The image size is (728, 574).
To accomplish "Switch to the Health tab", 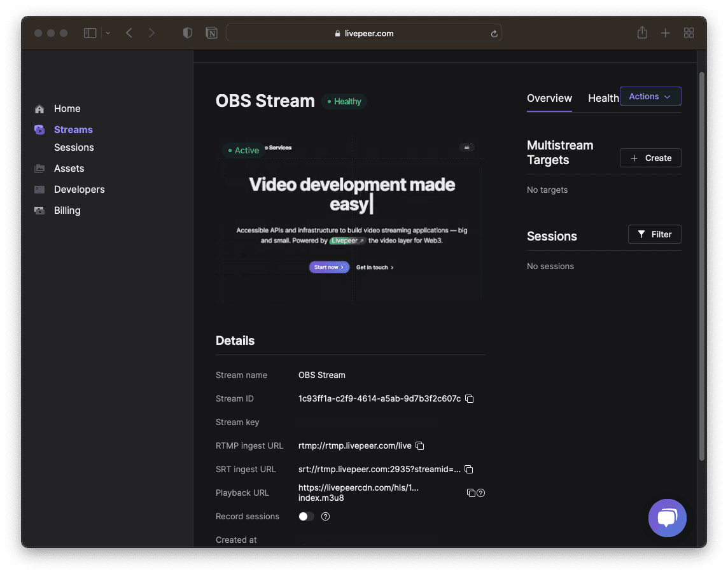I will [603, 99].
